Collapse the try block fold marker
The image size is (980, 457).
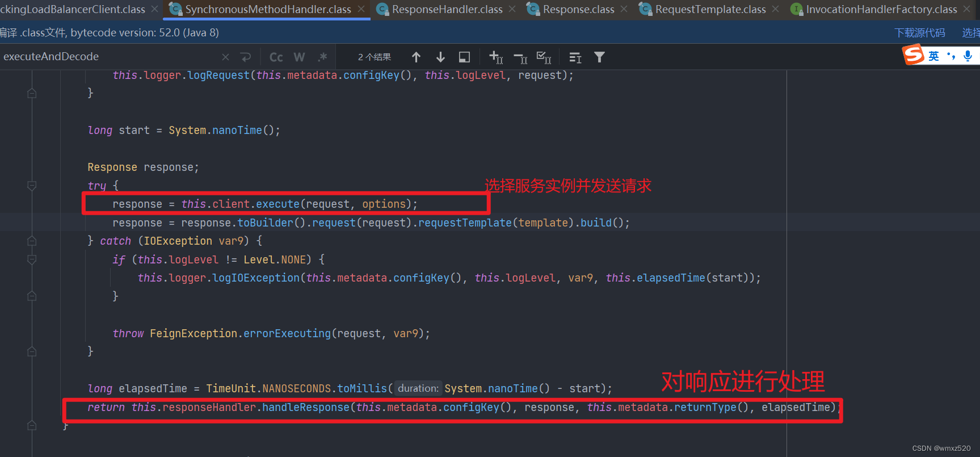coord(32,186)
